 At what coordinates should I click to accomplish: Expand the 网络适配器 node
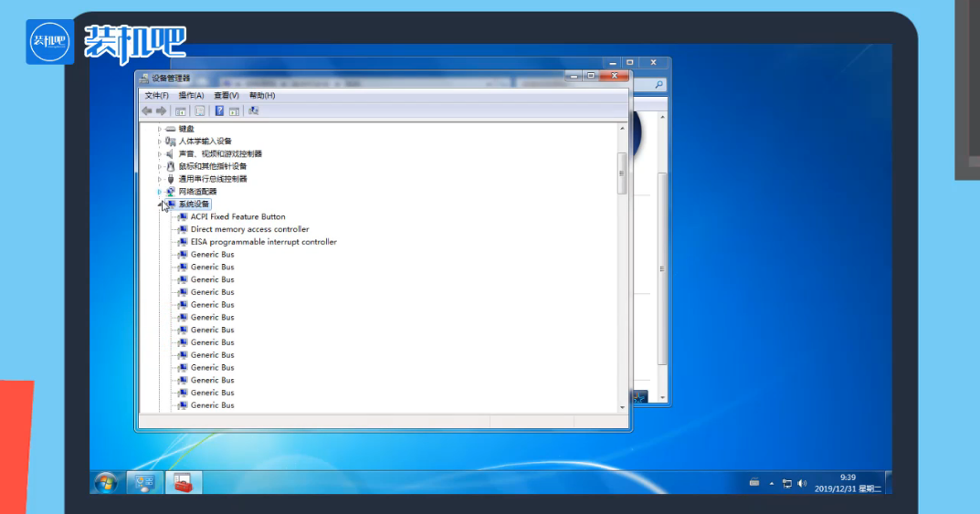click(x=159, y=191)
